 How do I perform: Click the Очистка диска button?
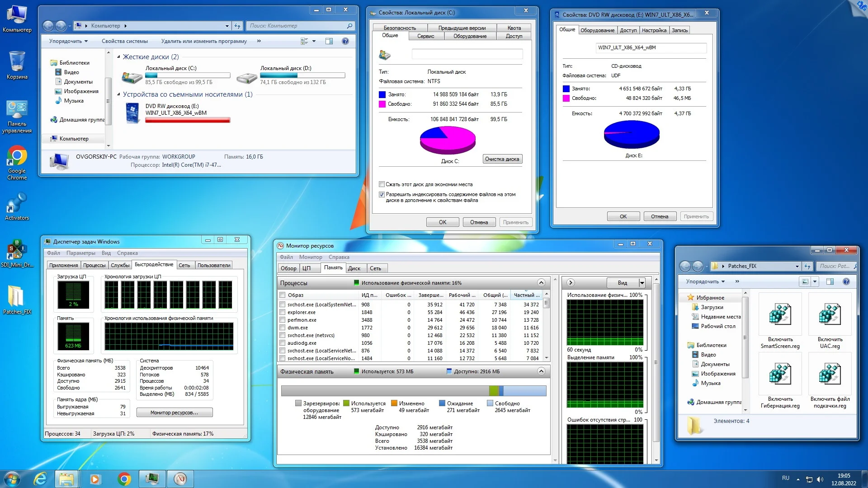(502, 159)
